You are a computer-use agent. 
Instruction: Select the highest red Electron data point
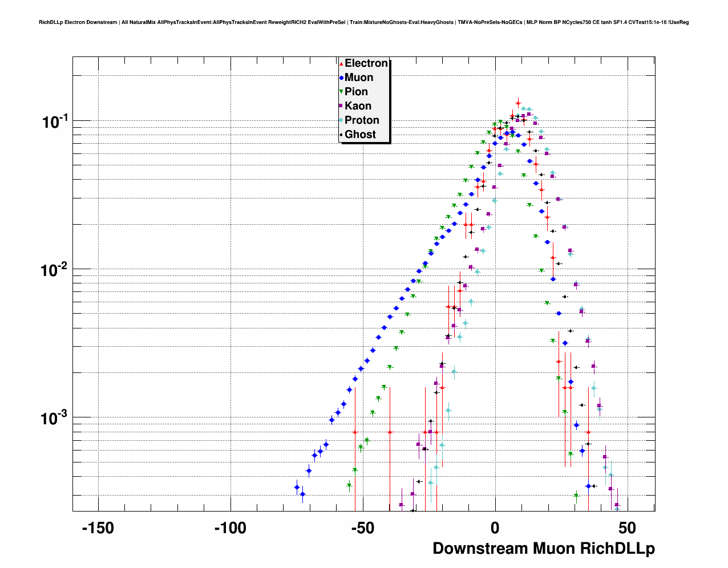pyautogui.click(x=518, y=103)
